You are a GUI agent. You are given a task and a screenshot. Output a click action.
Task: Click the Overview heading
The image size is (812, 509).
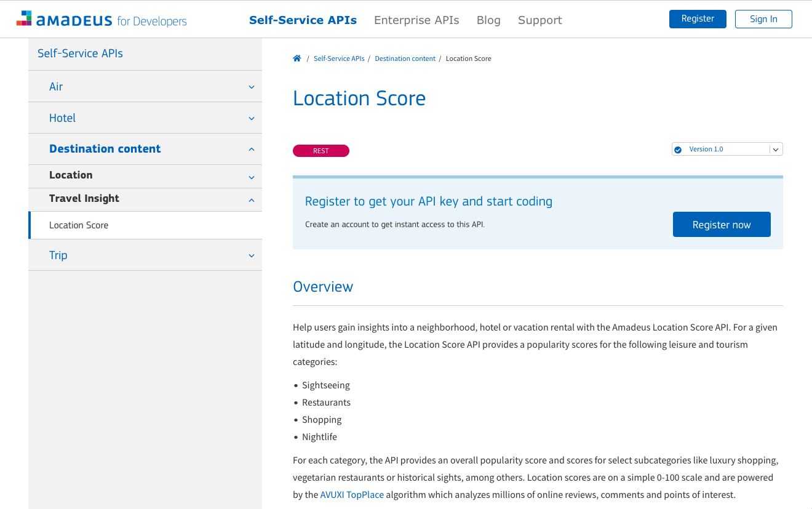pyautogui.click(x=323, y=287)
